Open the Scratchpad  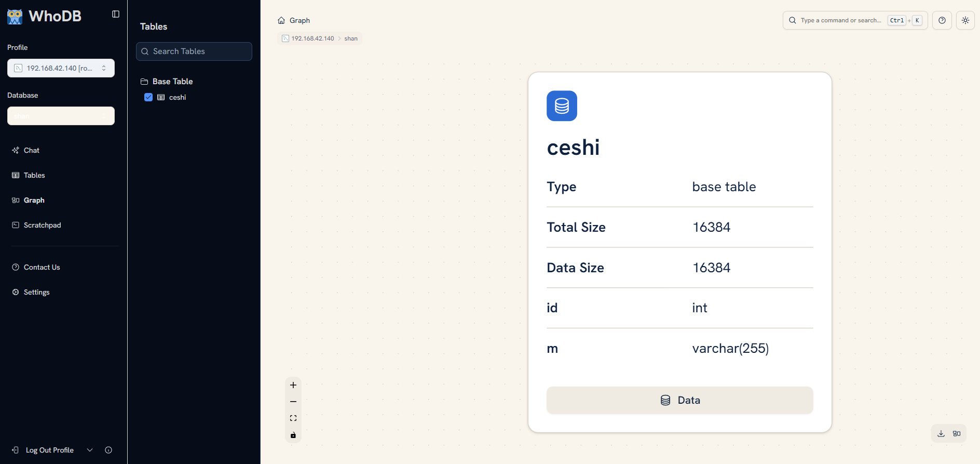[x=42, y=225]
